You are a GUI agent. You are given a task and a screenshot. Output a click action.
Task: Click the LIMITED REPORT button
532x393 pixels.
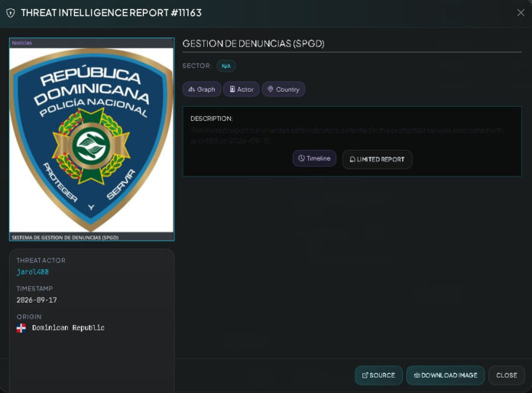(x=378, y=159)
